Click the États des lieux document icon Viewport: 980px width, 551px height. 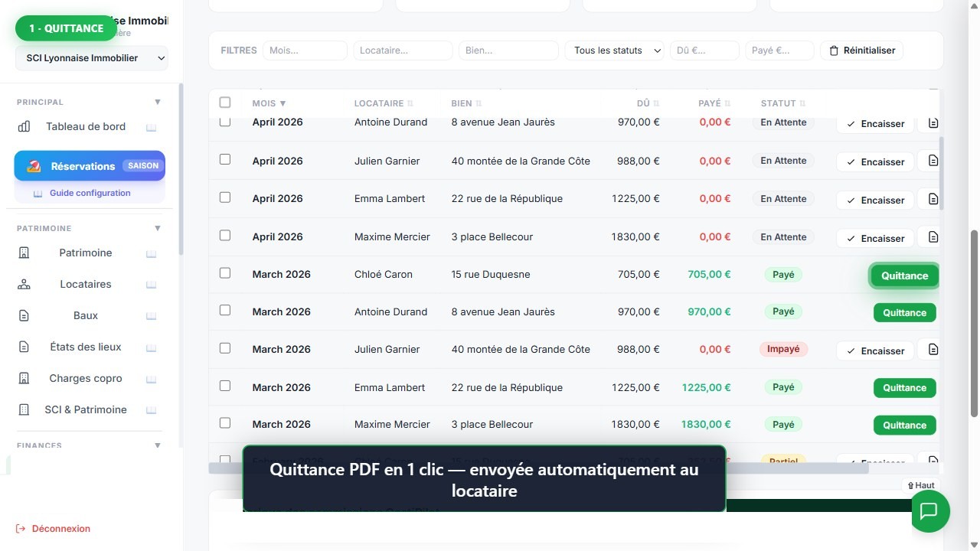[24, 347]
